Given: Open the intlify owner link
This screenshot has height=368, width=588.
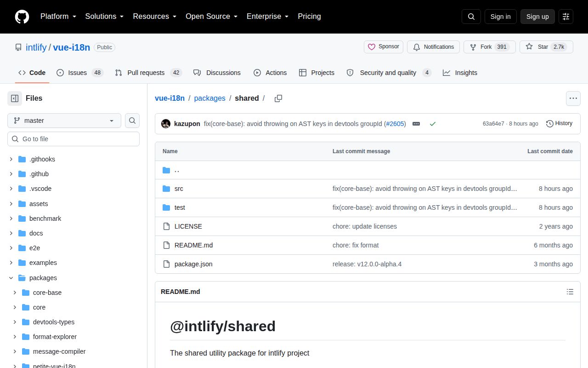Looking at the screenshot, I should pyautogui.click(x=36, y=47).
